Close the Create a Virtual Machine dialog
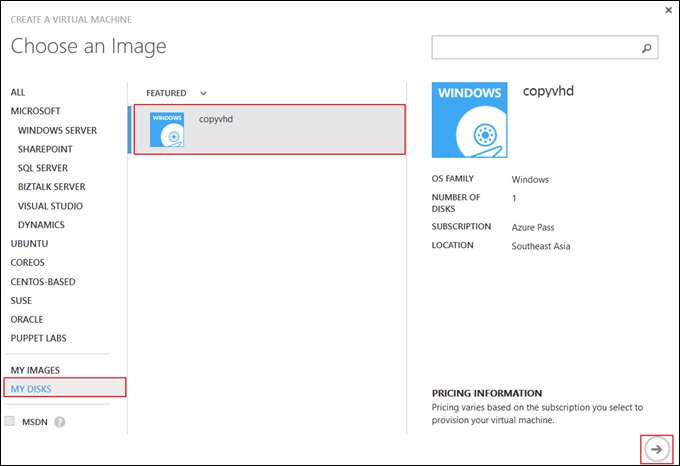 pyautogui.click(x=668, y=10)
